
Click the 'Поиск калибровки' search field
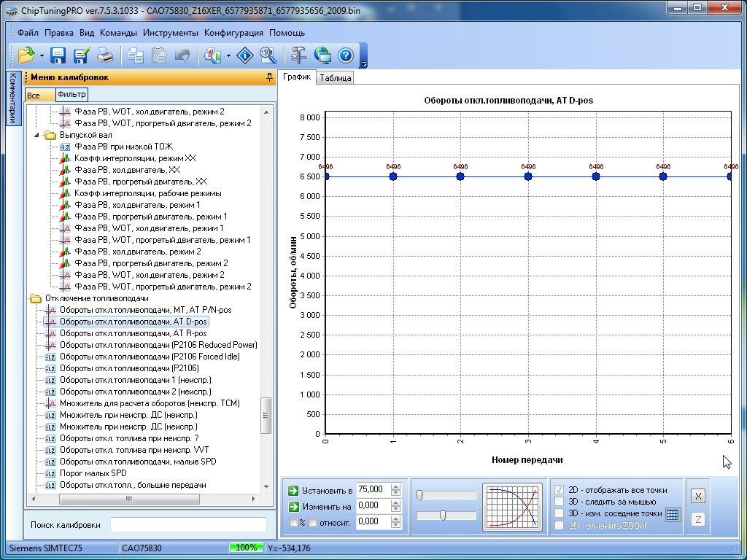(188, 525)
